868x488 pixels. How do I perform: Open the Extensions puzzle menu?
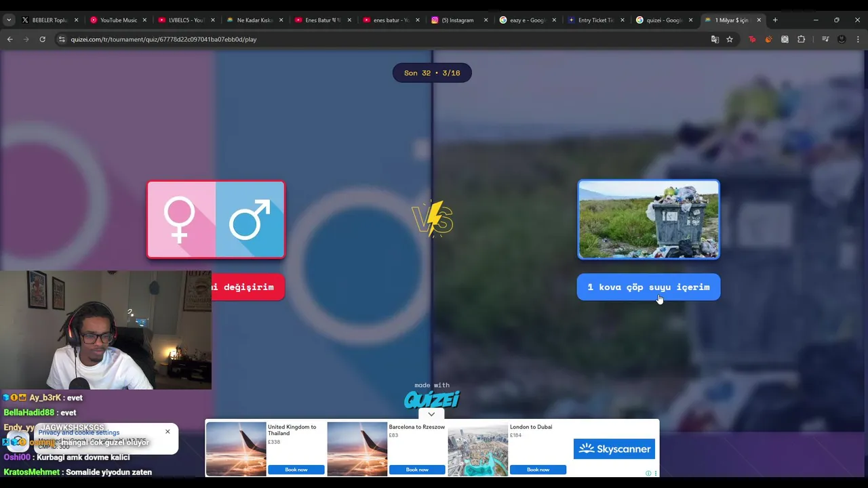click(x=801, y=39)
